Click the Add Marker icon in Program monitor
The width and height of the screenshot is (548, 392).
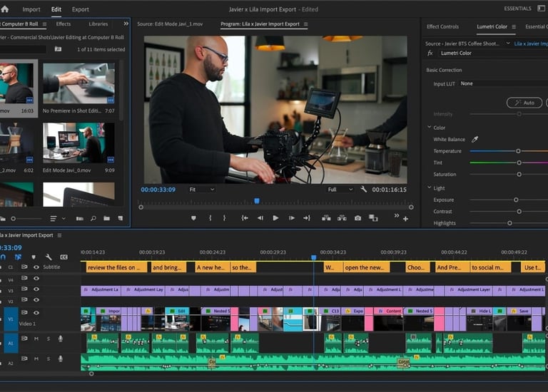pyautogui.click(x=193, y=218)
